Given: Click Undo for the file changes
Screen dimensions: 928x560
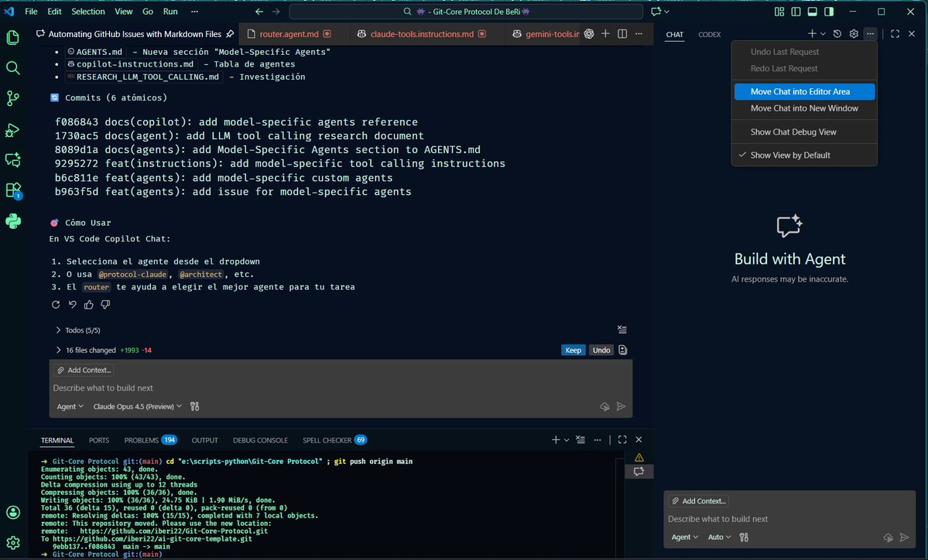Looking at the screenshot, I should point(601,350).
